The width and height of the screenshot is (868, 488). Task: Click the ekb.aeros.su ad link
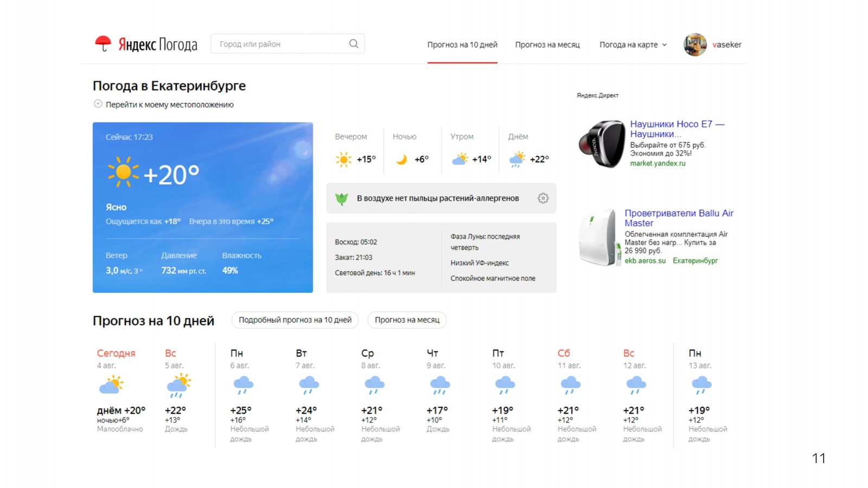tap(645, 261)
